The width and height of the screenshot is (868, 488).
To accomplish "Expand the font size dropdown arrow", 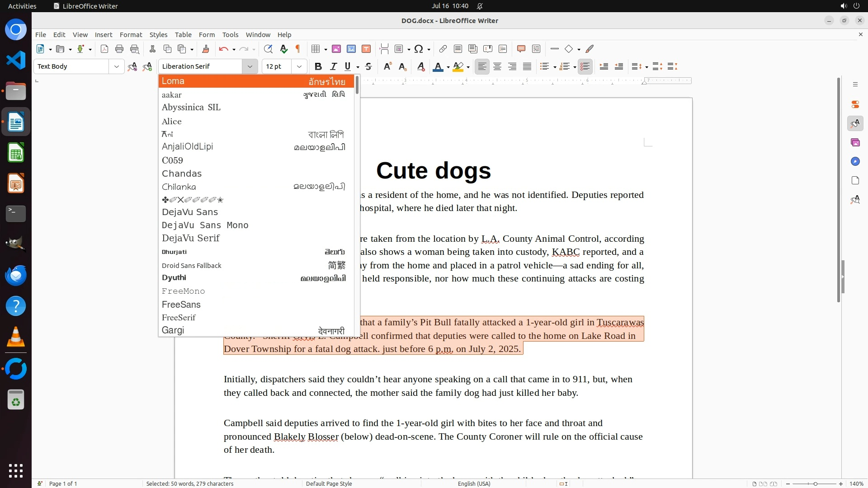I will [299, 66].
